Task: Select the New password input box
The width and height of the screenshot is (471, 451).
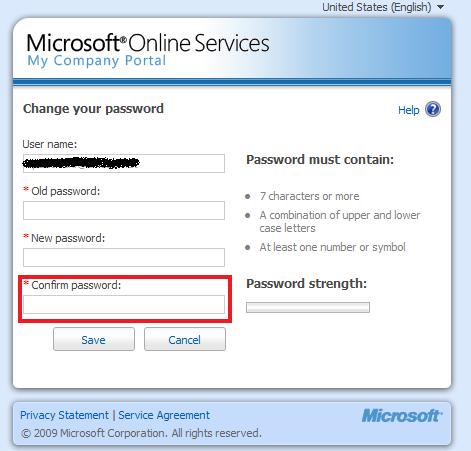Action: point(124,257)
